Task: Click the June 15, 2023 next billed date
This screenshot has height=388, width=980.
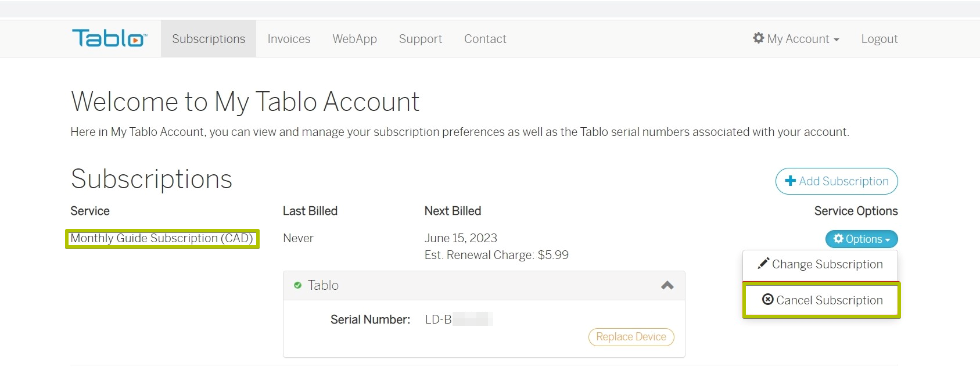Action: (461, 238)
